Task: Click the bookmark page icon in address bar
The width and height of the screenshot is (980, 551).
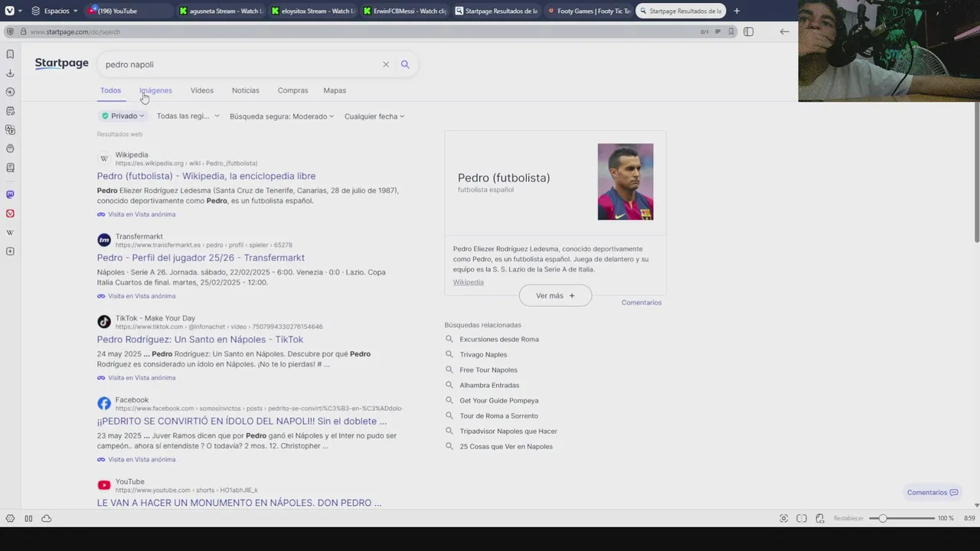Action: coord(732,31)
